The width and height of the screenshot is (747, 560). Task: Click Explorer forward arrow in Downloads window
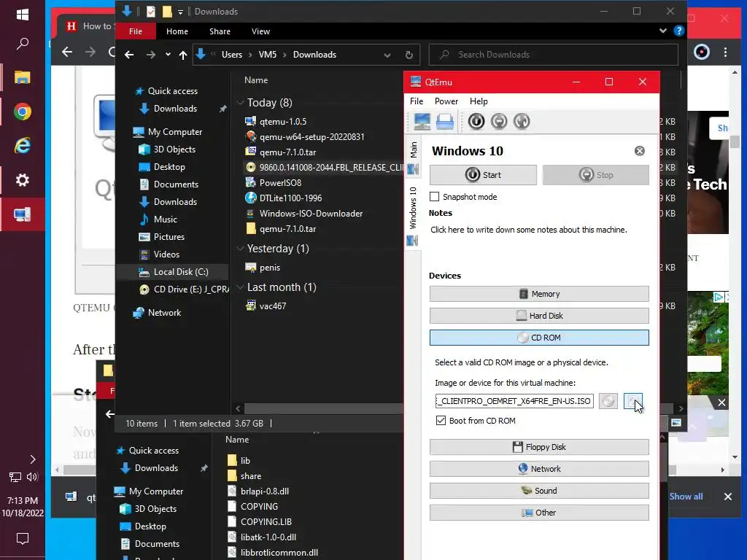point(150,55)
